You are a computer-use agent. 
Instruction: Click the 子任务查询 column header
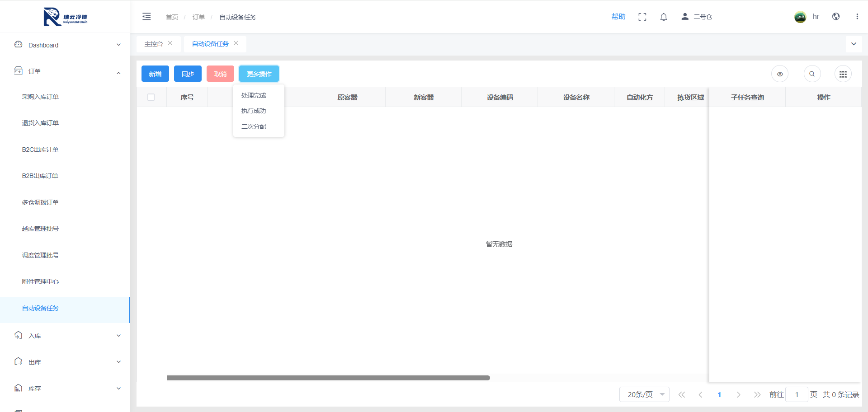747,97
